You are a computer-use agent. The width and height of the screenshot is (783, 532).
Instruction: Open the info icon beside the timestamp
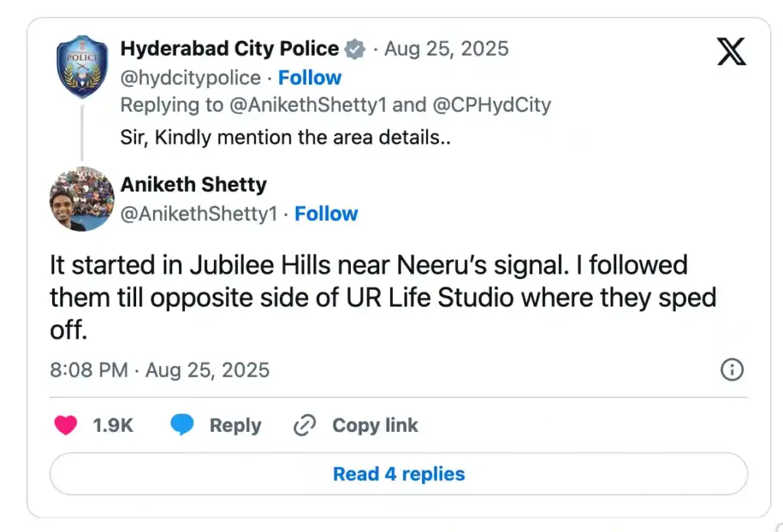coord(732,371)
